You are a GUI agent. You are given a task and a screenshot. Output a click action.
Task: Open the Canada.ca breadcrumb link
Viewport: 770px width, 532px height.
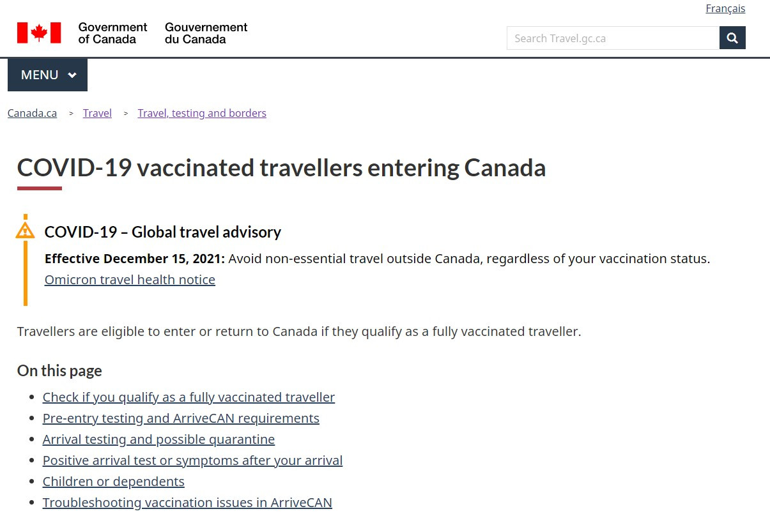[x=32, y=113]
